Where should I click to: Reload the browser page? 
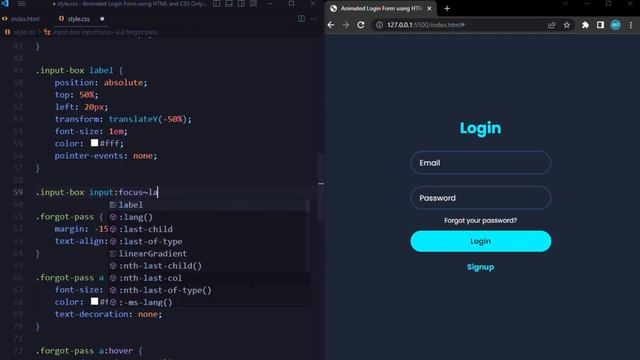coord(361,25)
